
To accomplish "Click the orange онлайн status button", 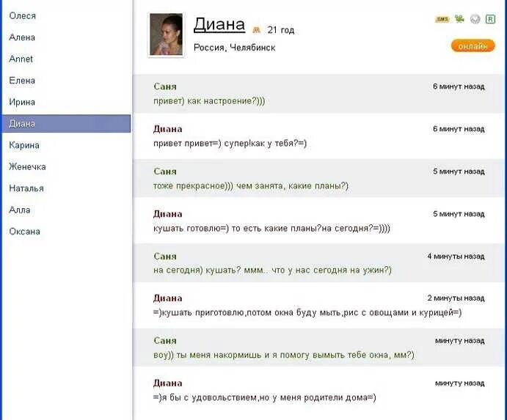I will (x=473, y=45).
